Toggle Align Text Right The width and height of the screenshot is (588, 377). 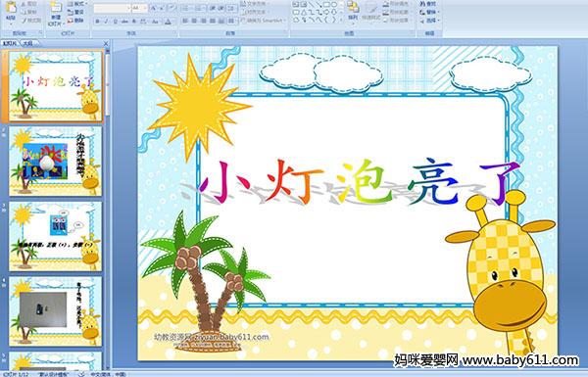pyautogui.click(x=203, y=21)
